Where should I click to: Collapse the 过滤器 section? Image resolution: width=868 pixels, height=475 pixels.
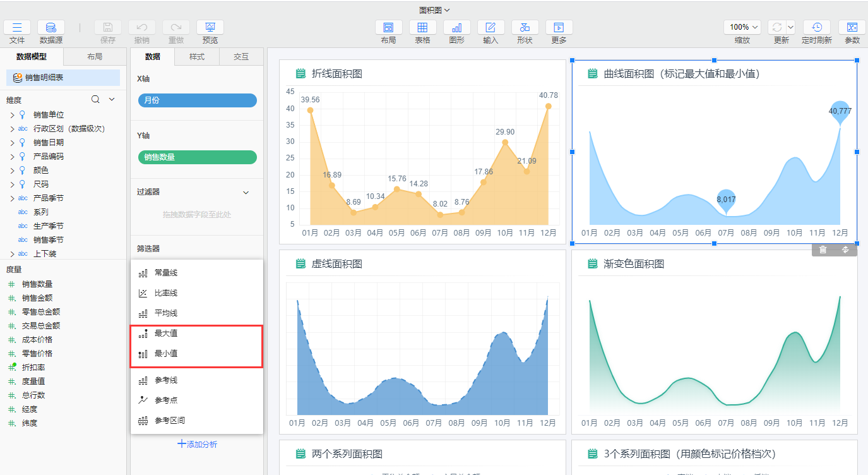coord(246,193)
